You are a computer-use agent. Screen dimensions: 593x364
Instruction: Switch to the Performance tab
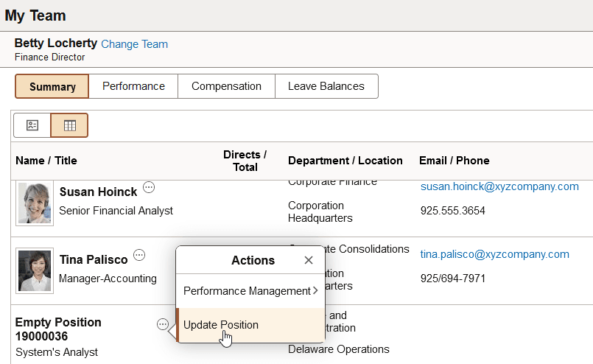coord(133,86)
